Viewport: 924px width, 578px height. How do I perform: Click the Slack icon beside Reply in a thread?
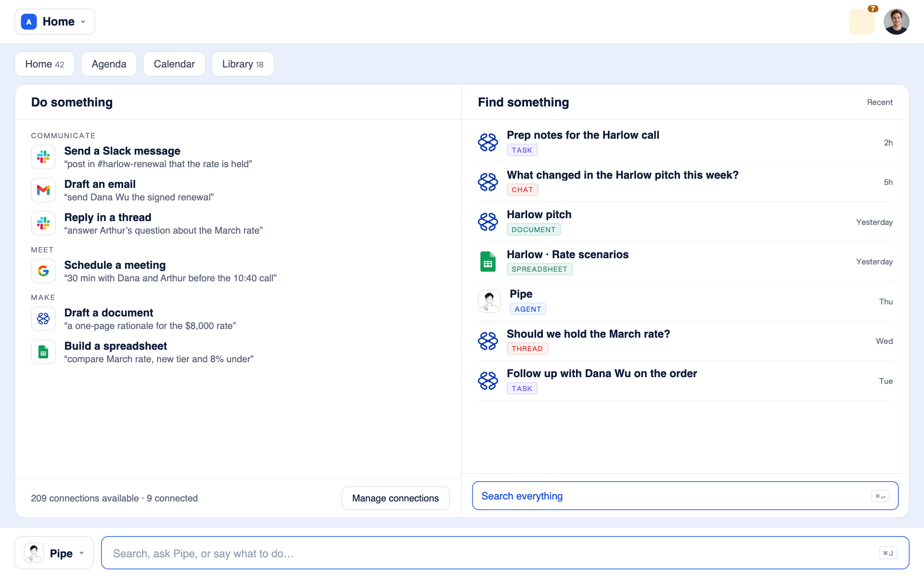pyautogui.click(x=43, y=223)
